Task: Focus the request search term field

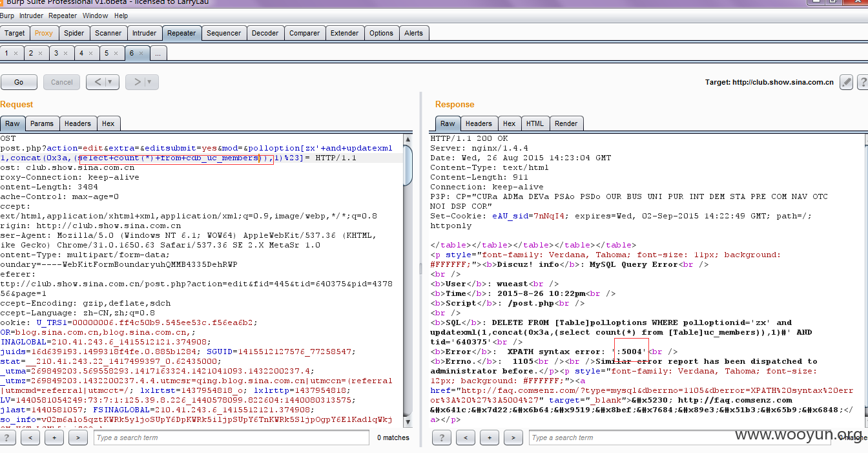Action: point(231,437)
